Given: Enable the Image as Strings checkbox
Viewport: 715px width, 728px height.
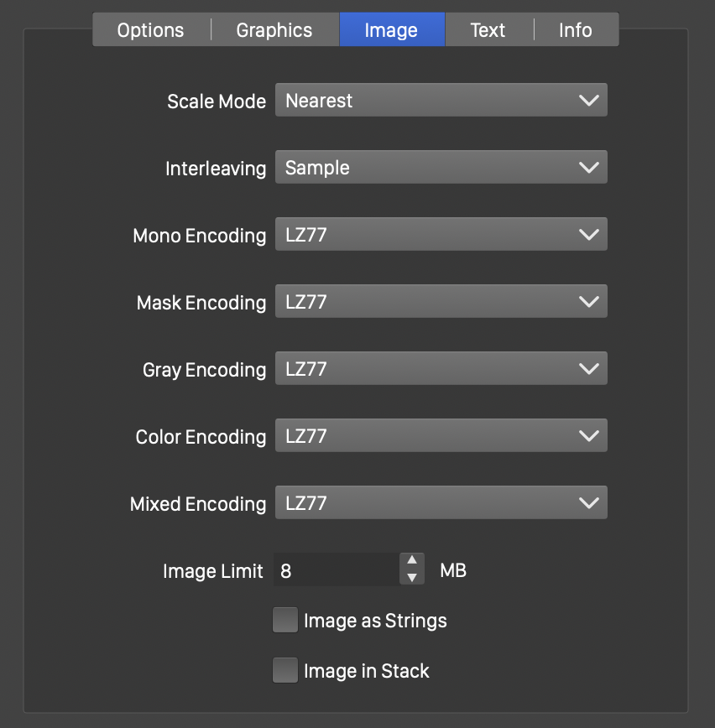Looking at the screenshot, I should click(x=285, y=621).
